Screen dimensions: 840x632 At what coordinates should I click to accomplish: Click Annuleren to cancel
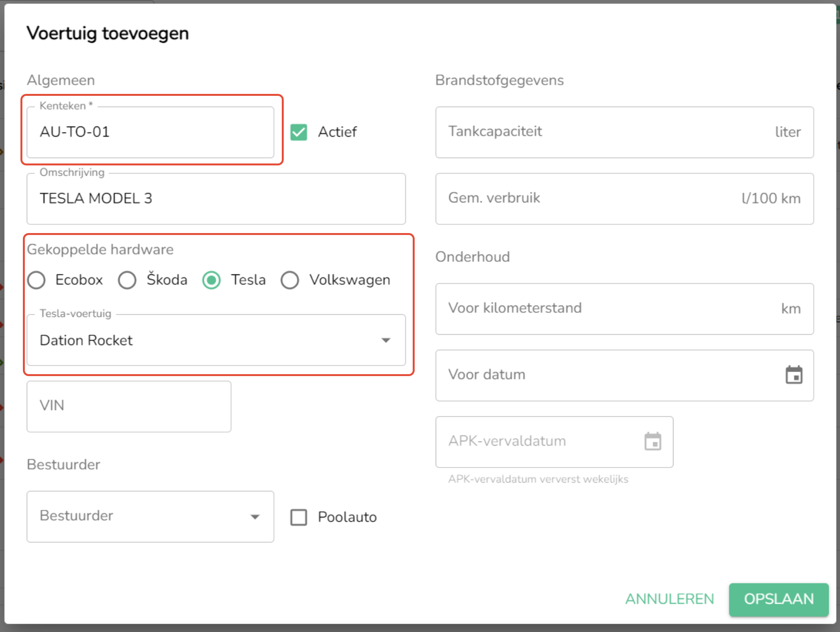click(669, 599)
